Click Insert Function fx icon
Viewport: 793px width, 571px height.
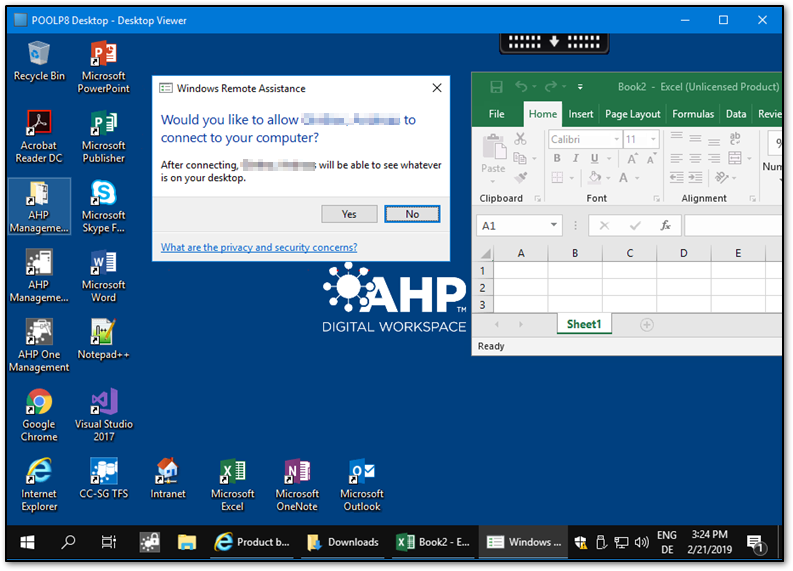(666, 226)
